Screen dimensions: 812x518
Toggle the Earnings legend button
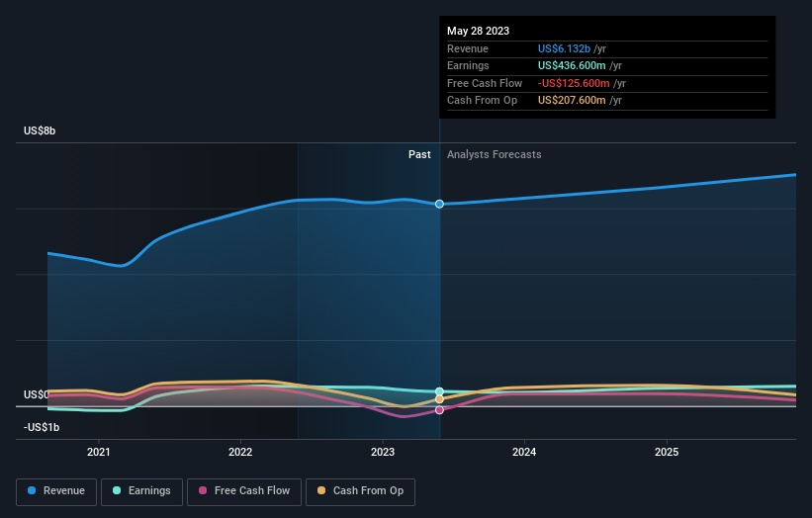click(x=141, y=491)
